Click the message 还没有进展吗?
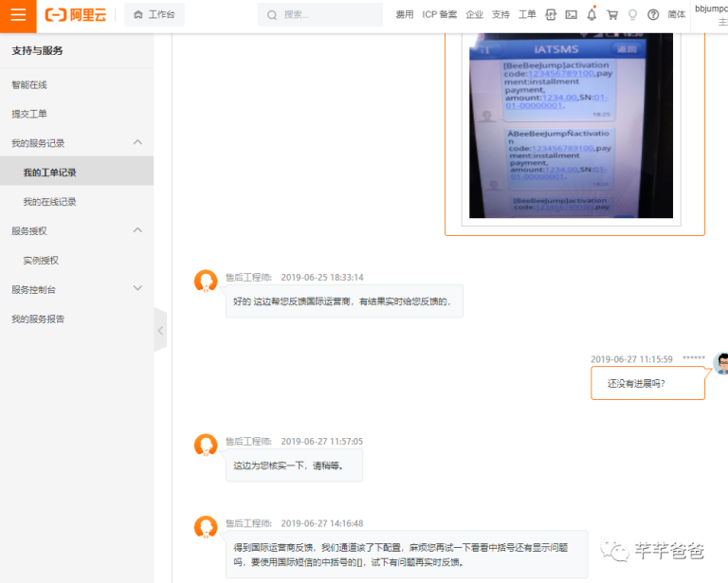Viewport: 728px width, 583px height. pyautogui.click(x=647, y=383)
